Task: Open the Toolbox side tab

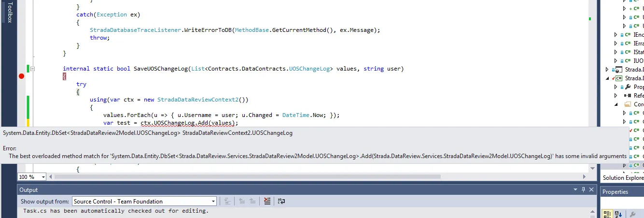Action: pyautogui.click(x=9, y=12)
